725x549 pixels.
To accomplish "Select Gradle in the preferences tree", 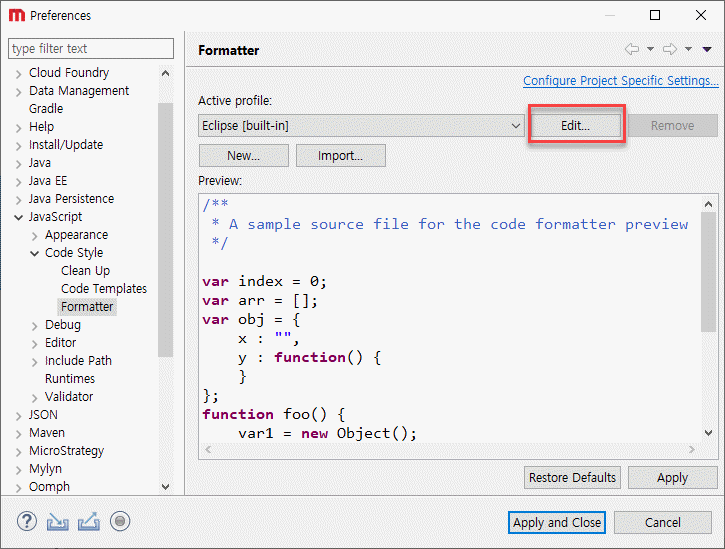I will pos(46,109).
